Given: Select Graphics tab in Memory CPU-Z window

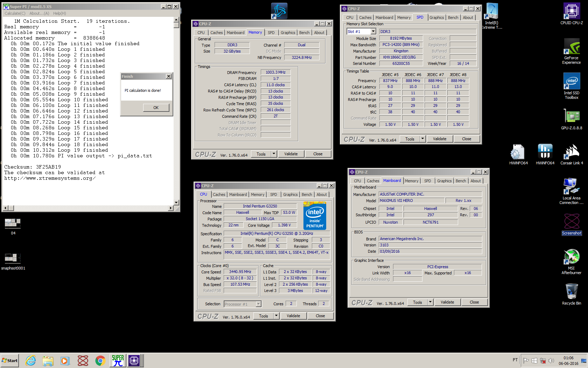Looking at the screenshot, I should click(x=288, y=33).
